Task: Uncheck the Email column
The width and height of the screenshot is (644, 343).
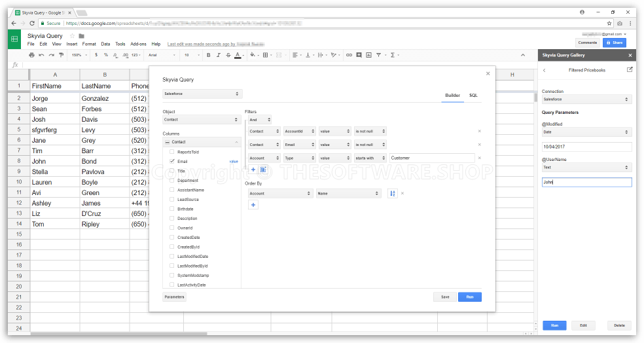Action: (172, 162)
